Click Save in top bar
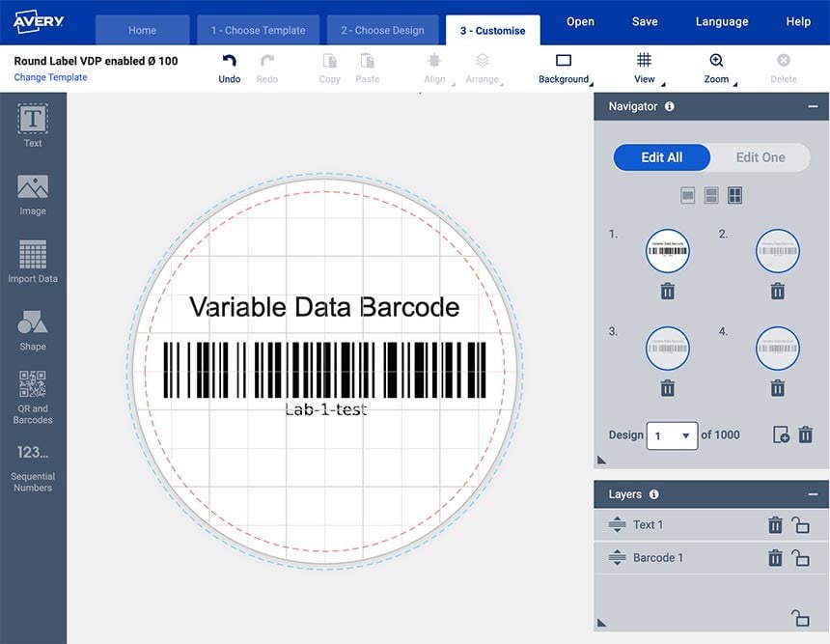 coord(645,21)
